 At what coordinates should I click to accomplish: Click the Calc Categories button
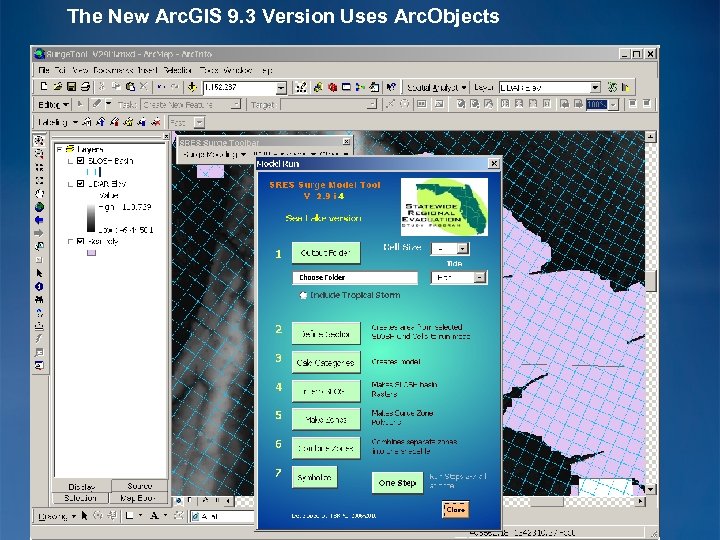click(326, 362)
